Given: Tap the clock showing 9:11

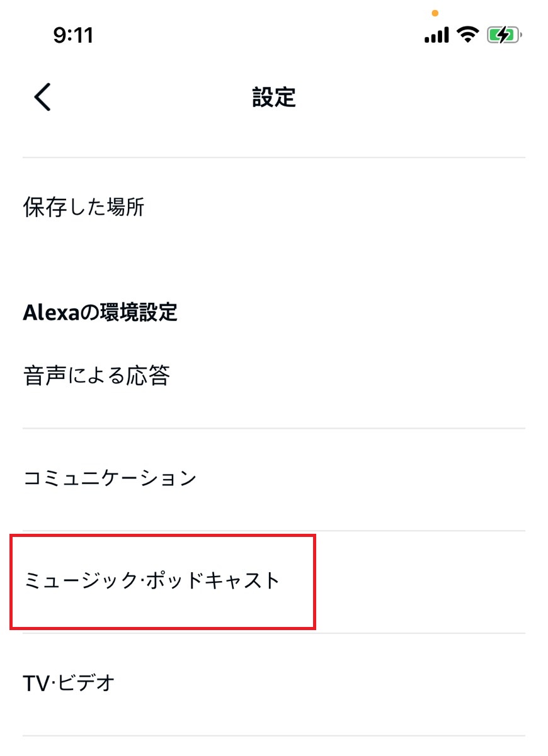Looking at the screenshot, I should [x=71, y=35].
